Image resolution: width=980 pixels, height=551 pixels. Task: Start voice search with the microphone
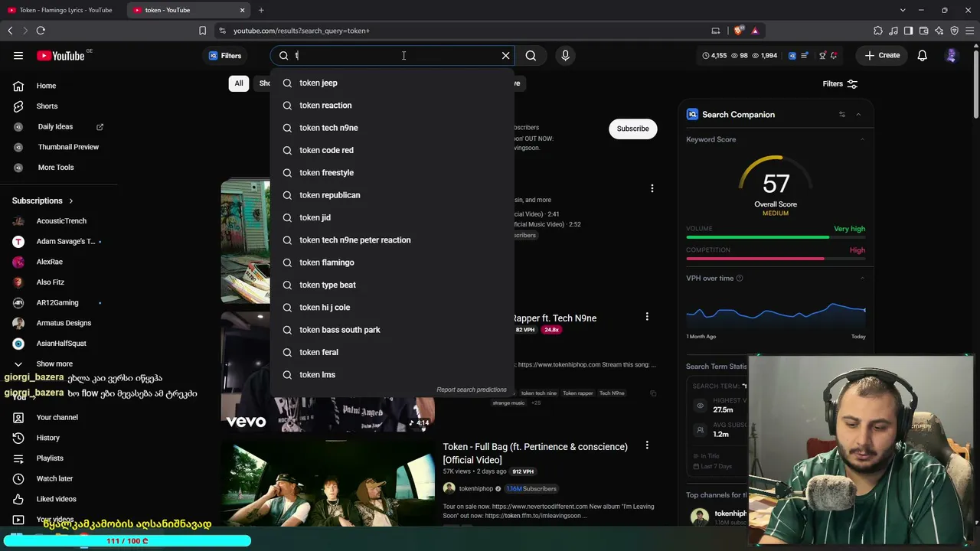coord(566,55)
